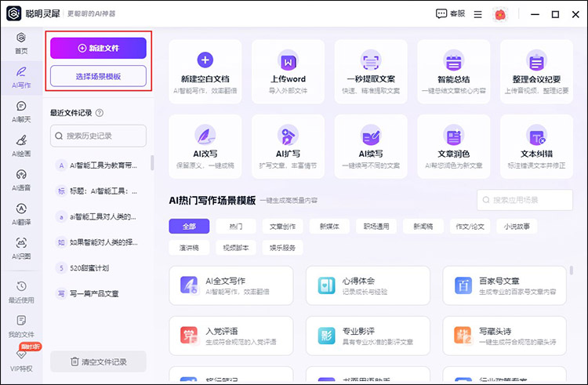The width and height of the screenshot is (588, 385).
Task: Launch the 文本纠错 tool card
Action: tap(536, 147)
